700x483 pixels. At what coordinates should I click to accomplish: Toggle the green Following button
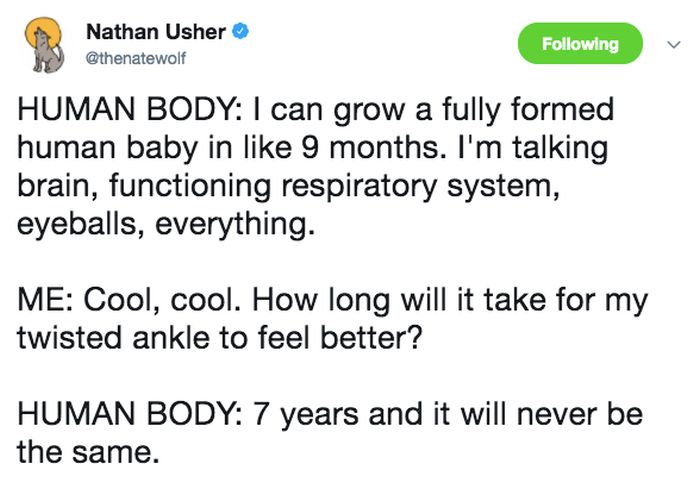point(580,43)
